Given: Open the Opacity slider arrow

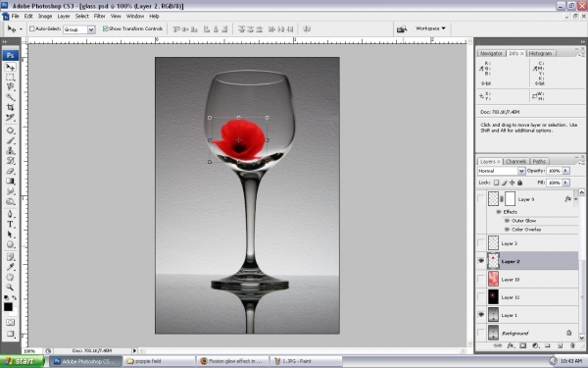Looking at the screenshot, I should click(x=565, y=171).
